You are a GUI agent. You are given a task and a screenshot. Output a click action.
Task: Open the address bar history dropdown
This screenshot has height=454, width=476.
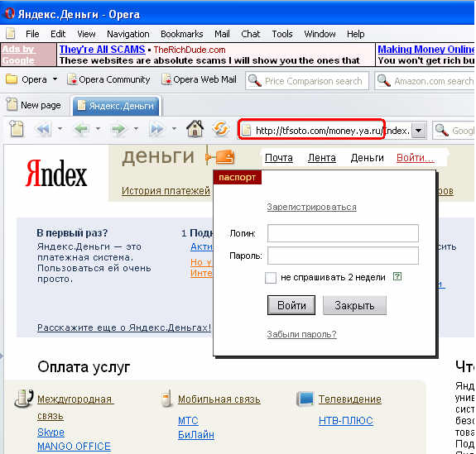[419, 131]
